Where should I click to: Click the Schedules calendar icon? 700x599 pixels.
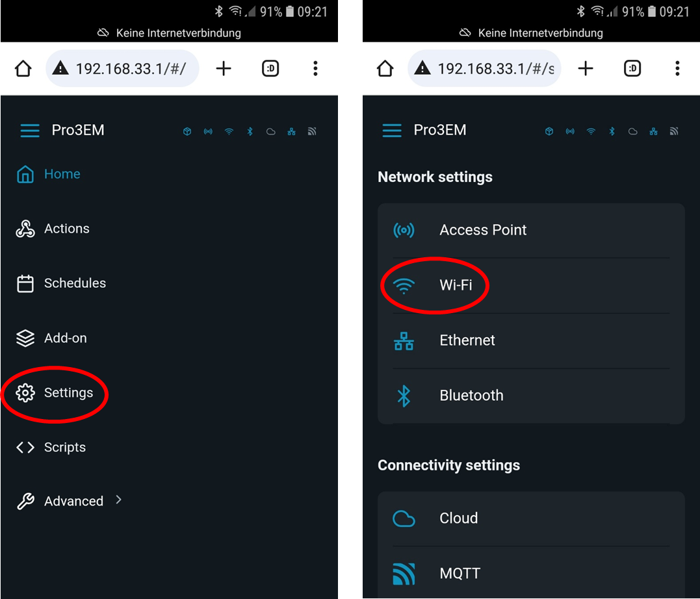click(x=25, y=283)
